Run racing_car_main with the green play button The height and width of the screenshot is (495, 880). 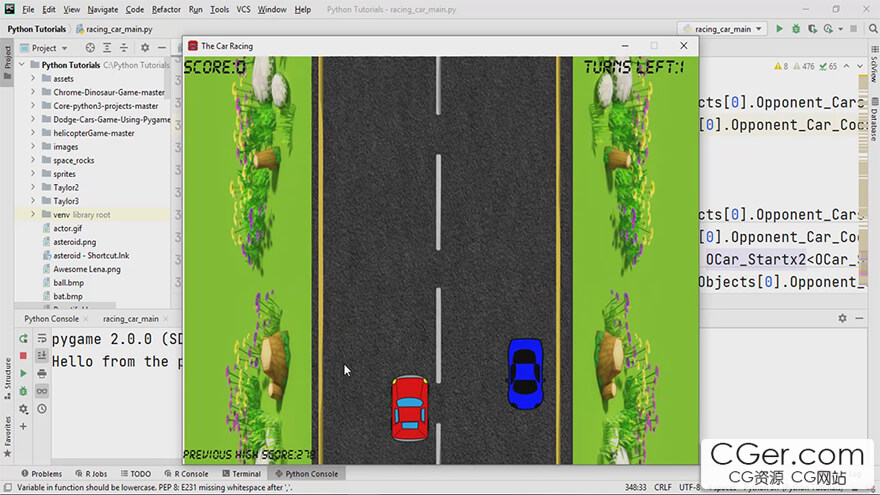779,29
